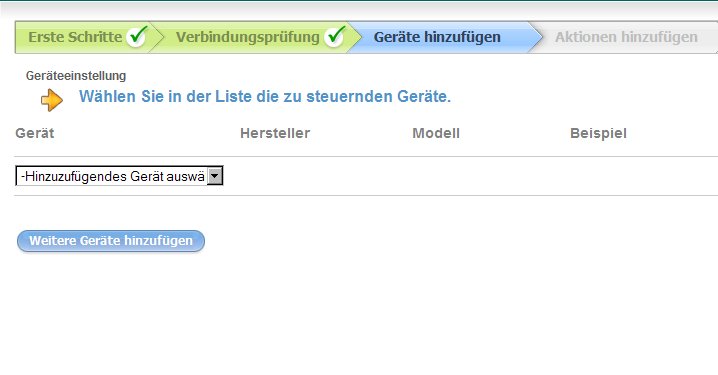
Task: Click the empty Modell cell in device row
Action: pyautogui.click(x=488, y=176)
